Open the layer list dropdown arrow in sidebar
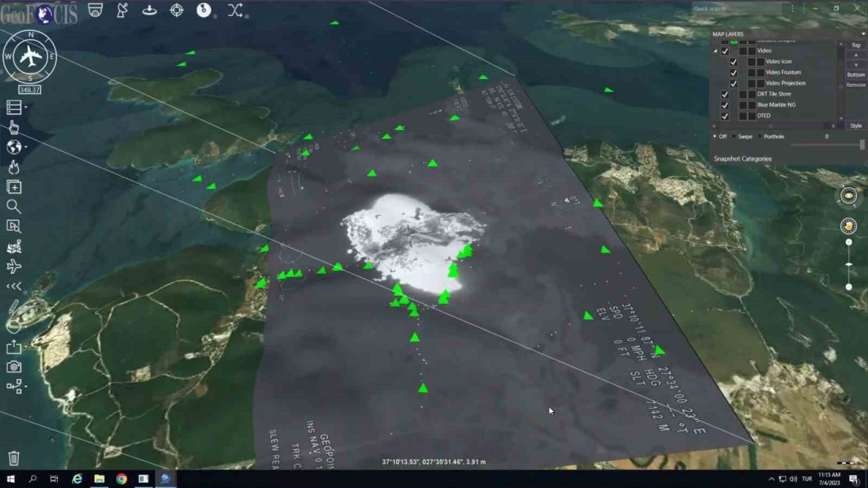Viewport: 868px width, 488px height. click(26, 107)
